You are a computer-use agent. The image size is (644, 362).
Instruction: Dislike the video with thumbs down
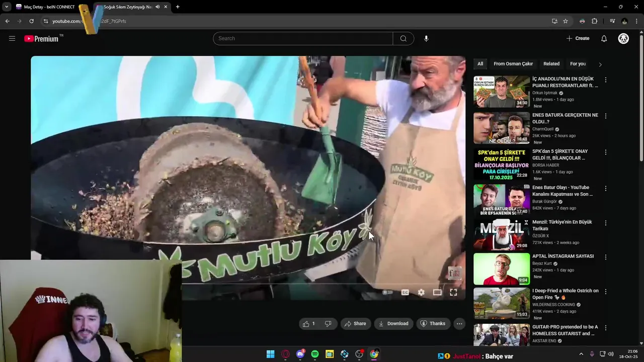(328, 324)
